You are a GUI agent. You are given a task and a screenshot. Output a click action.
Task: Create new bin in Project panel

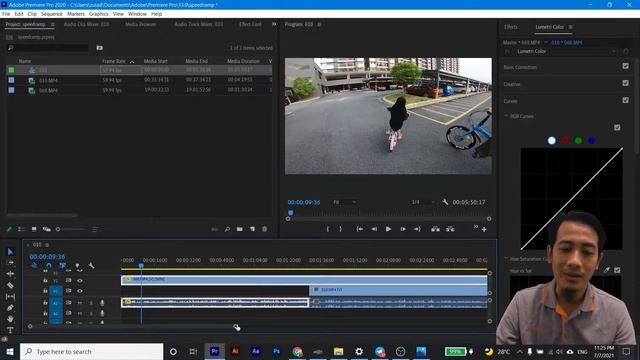coord(240,229)
